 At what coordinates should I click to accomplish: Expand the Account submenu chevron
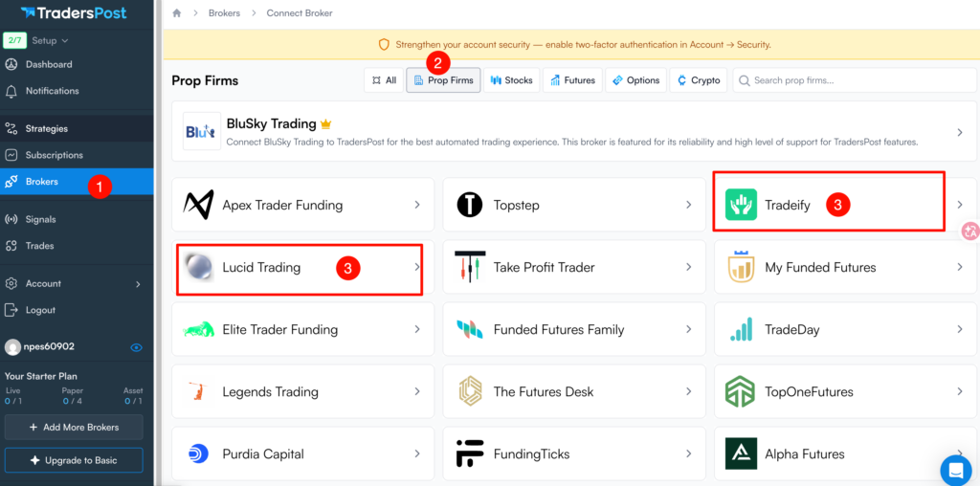pyautogui.click(x=138, y=284)
